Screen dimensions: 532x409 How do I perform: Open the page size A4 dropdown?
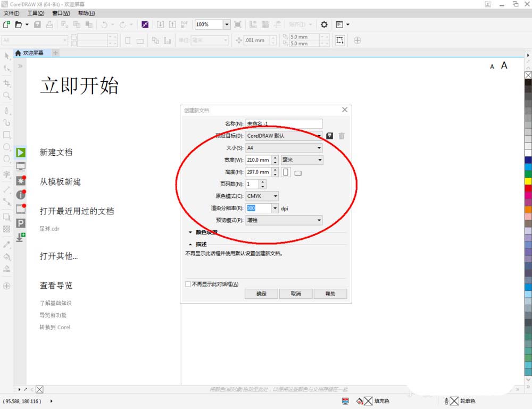[284, 148]
